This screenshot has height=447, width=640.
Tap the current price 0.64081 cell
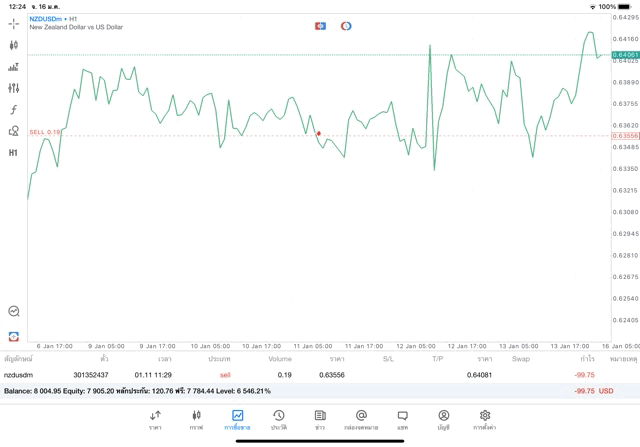[479, 375]
